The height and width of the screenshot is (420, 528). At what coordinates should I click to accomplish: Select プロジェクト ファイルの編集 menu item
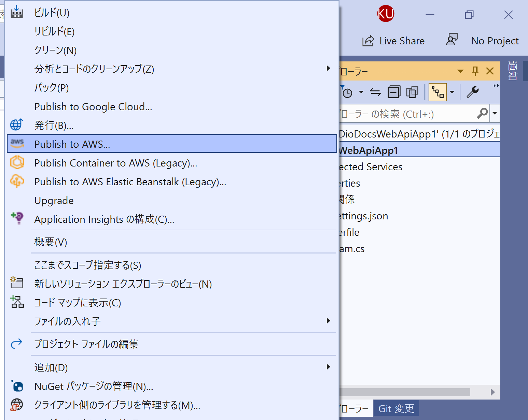(x=172, y=344)
